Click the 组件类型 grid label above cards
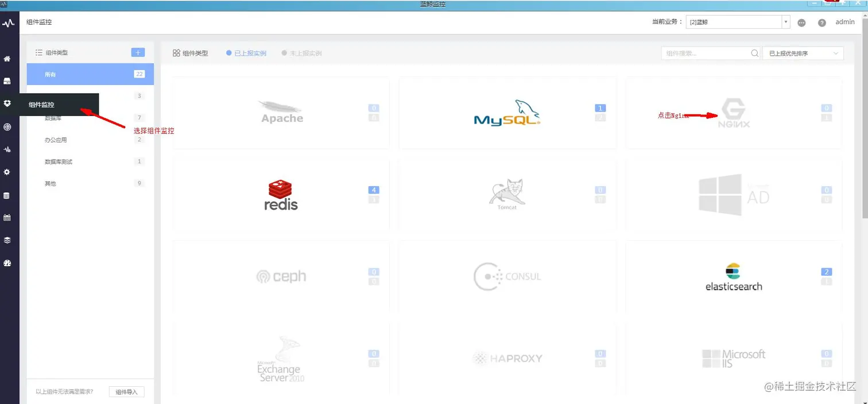 point(195,53)
